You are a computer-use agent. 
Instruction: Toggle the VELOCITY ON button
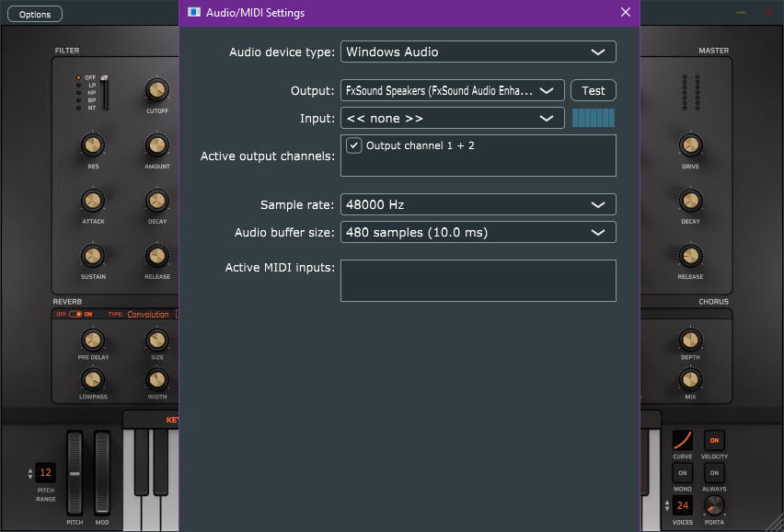(714, 441)
